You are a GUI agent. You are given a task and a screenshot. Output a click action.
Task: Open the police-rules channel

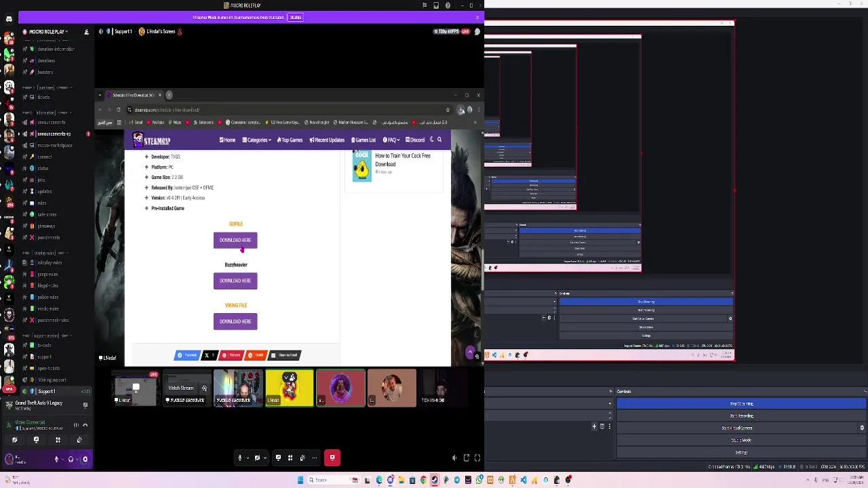coord(47,297)
